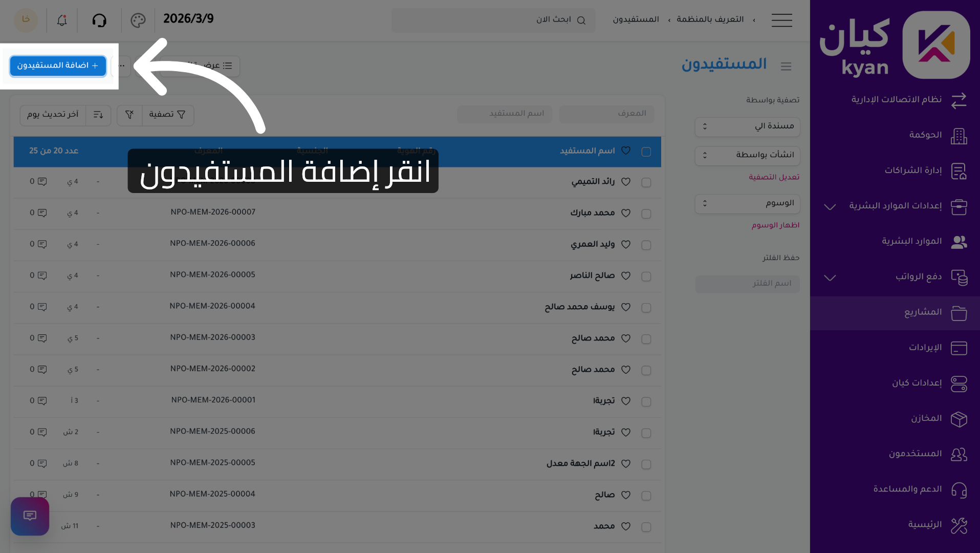Image resolution: width=980 pixels, height=553 pixels.
Task: Select the المخازن sidebar icon
Action: pos(960,419)
